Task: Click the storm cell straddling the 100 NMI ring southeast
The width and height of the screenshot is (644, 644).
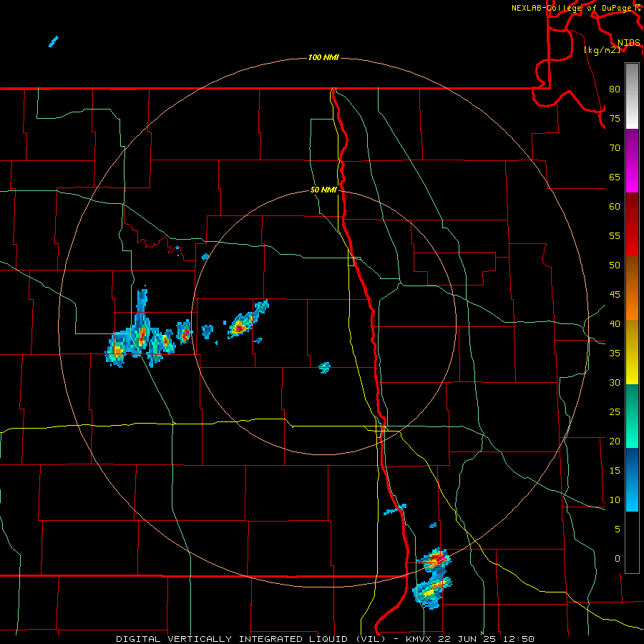Action: pos(434,560)
